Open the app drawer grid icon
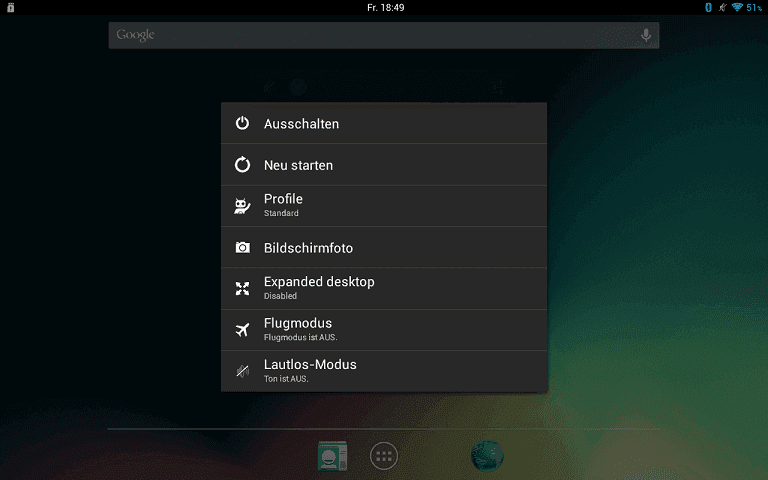Screen dimensions: 768x480 point(384,456)
